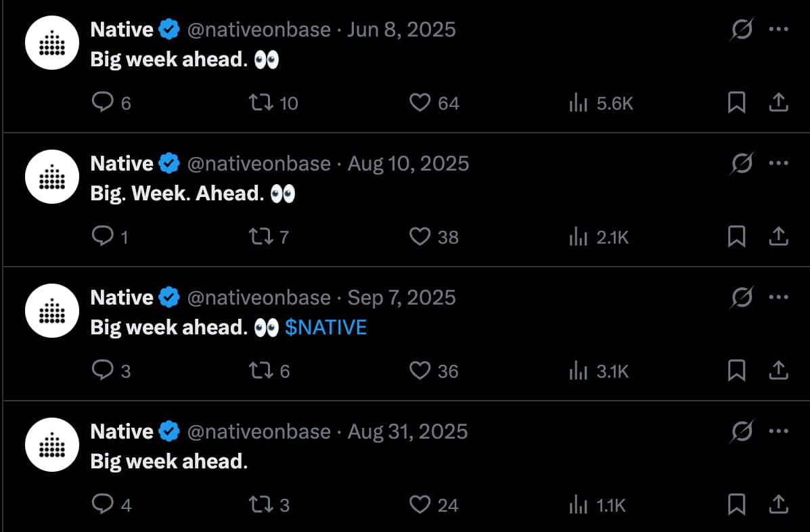
Task: Share the Aug 10, 2025 post
Action: pyautogui.click(x=779, y=237)
